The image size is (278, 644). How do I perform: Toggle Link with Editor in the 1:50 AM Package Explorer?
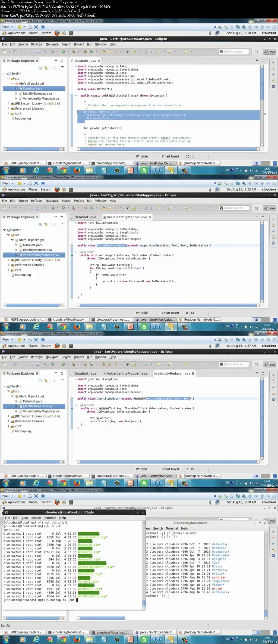pyautogui.click(x=46, y=68)
